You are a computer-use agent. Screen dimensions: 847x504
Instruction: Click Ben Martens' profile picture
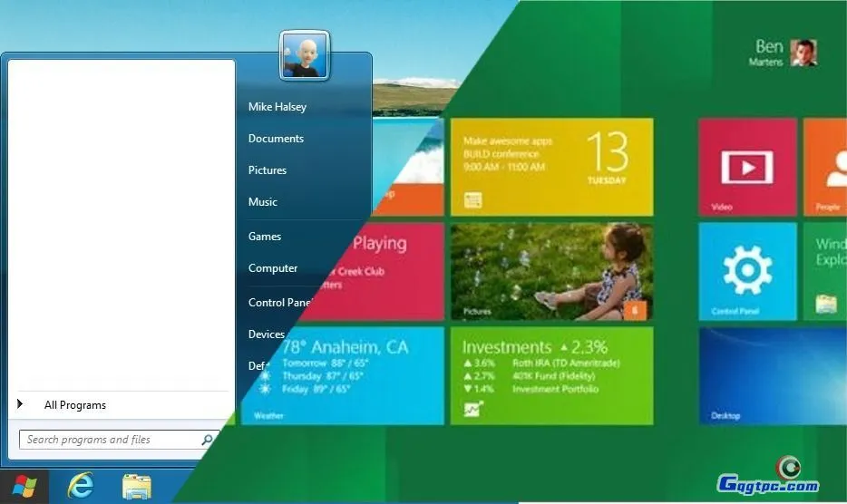click(x=803, y=53)
